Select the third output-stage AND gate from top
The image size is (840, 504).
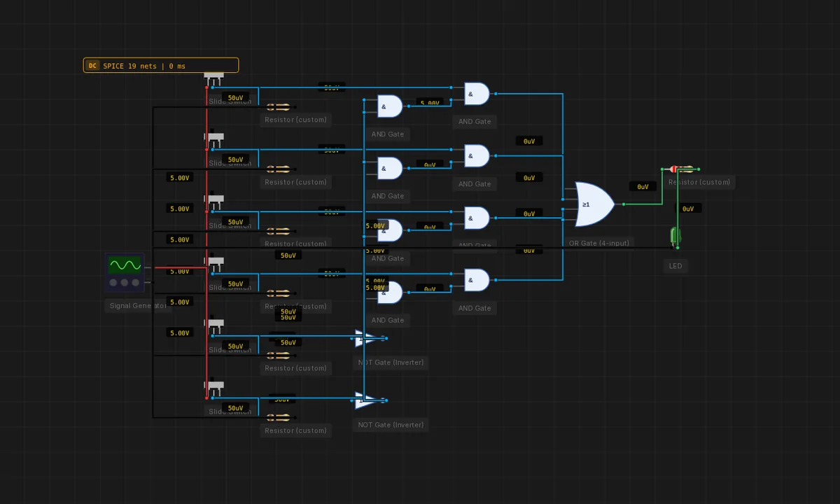click(477, 218)
